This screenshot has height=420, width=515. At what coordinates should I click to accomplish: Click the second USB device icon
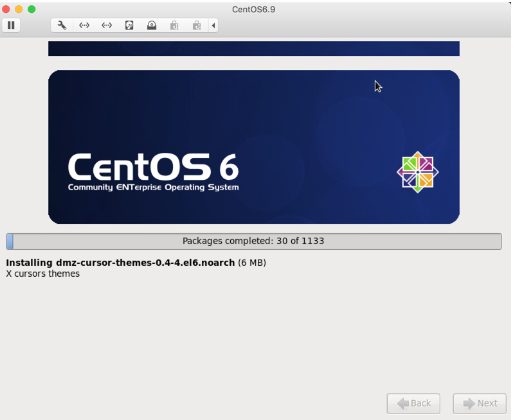click(197, 25)
